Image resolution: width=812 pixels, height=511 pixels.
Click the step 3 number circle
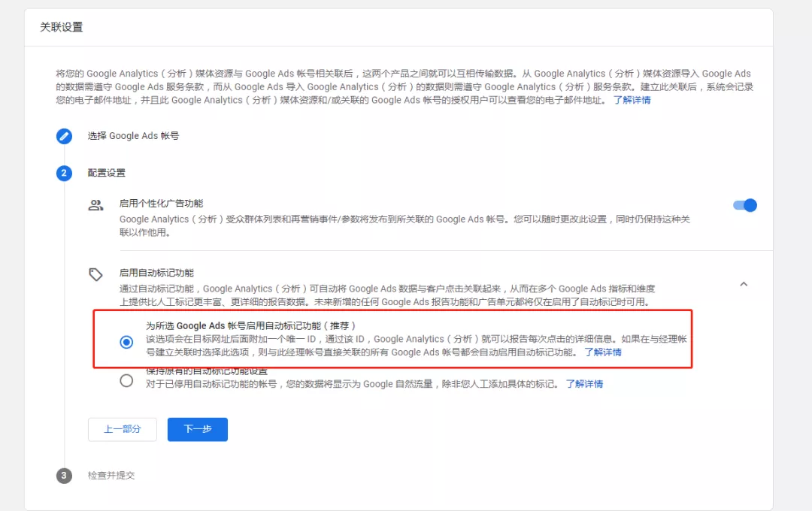pyautogui.click(x=64, y=475)
